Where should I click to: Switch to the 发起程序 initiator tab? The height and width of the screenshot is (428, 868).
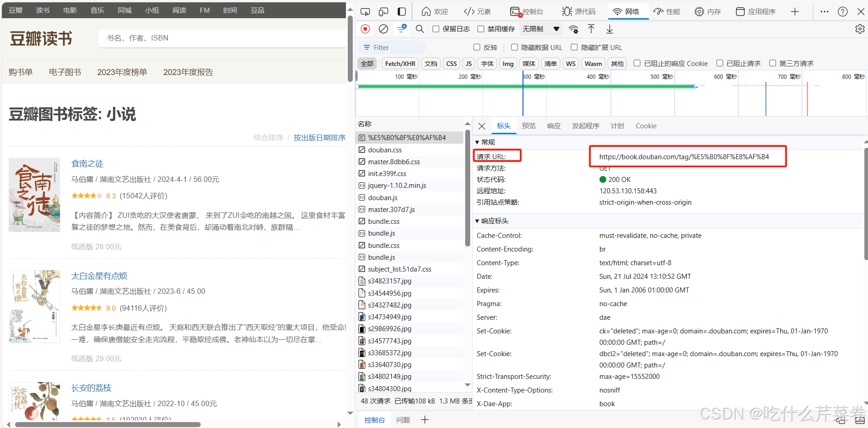[x=585, y=126]
